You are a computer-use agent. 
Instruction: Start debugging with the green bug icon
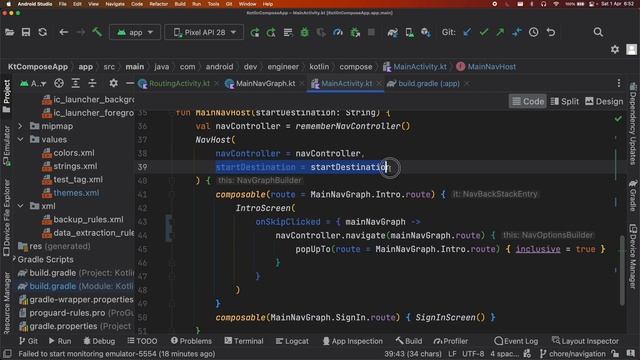click(x=304, y=32)
